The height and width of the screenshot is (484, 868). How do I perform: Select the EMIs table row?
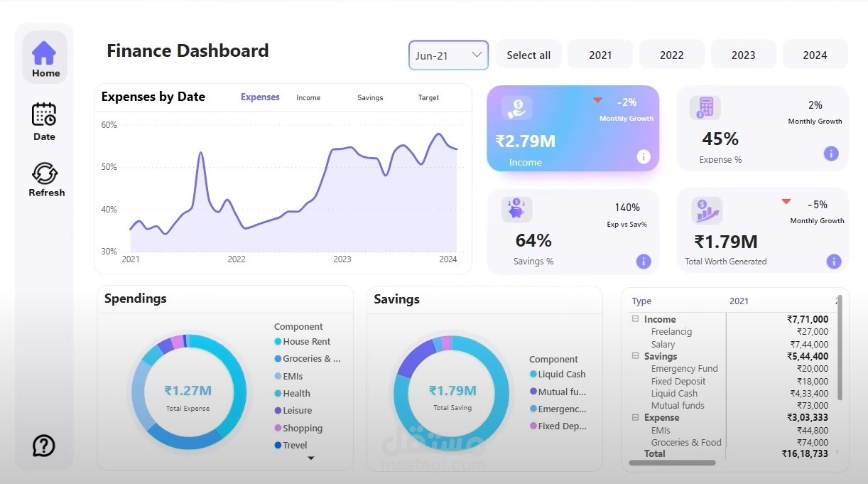click(730, 430)
